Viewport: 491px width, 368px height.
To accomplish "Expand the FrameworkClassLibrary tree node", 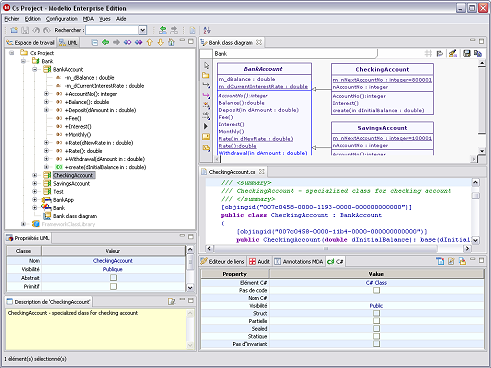I will coord(23,224).
